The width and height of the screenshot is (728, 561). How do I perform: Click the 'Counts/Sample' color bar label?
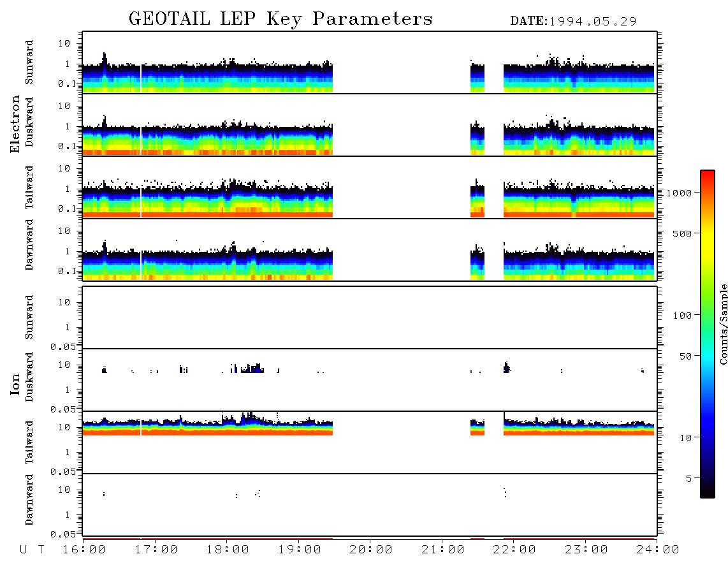point(723,324)
